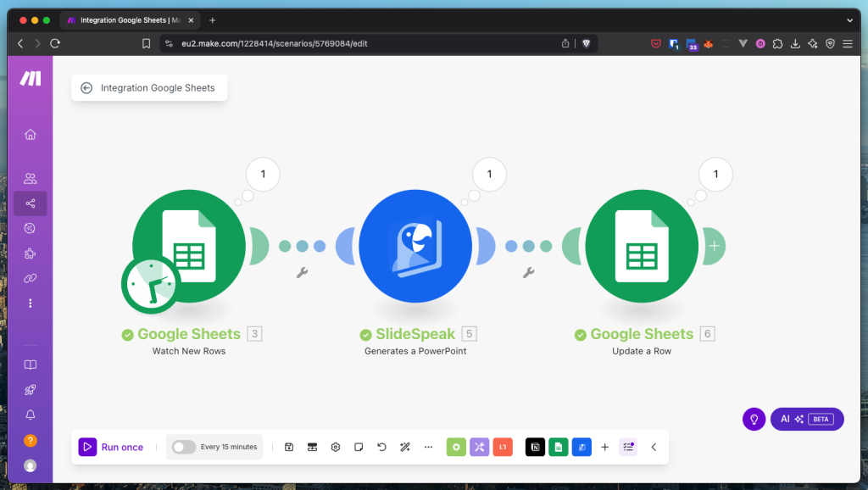The image size is (868, 490).
Task: Click the Auto-align magic wand icon
Action: [x=405, y=447]
